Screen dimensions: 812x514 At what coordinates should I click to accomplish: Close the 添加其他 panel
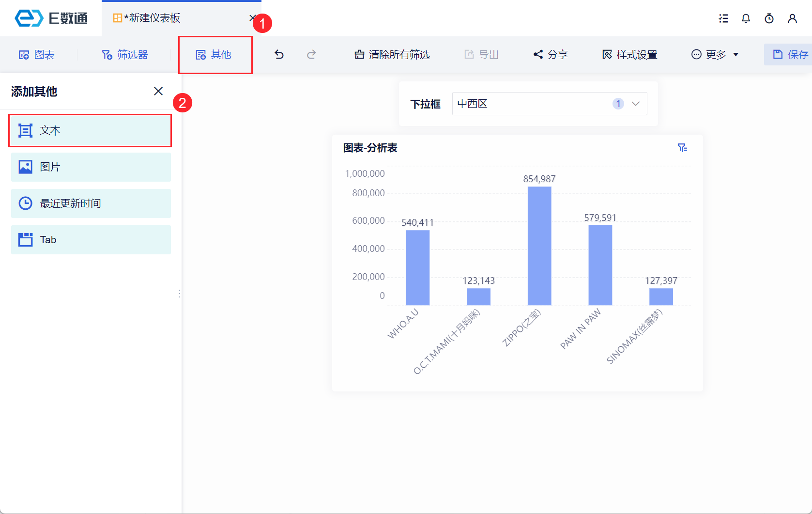[x=158, y=91]
